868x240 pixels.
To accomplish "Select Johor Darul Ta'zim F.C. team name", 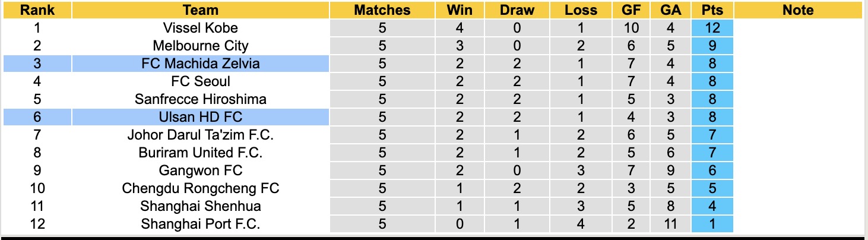I will point(201,135).
